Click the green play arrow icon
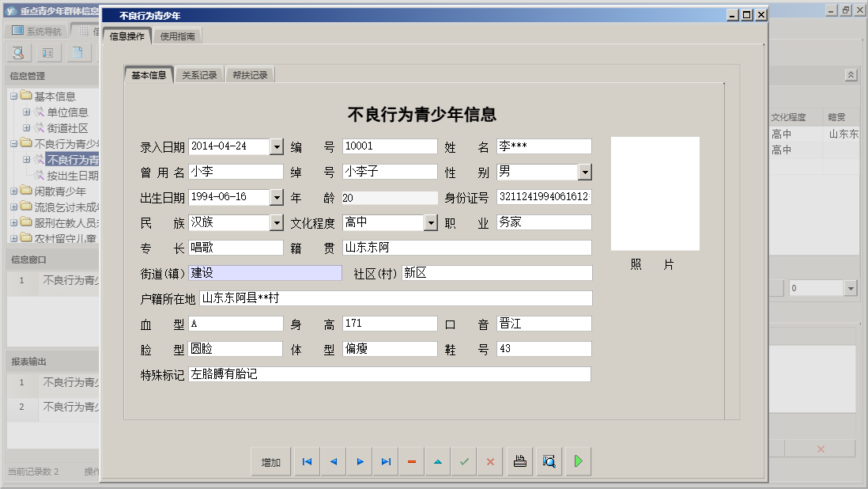Viewport: 868px width, 489px height. (x=578, y=462)
